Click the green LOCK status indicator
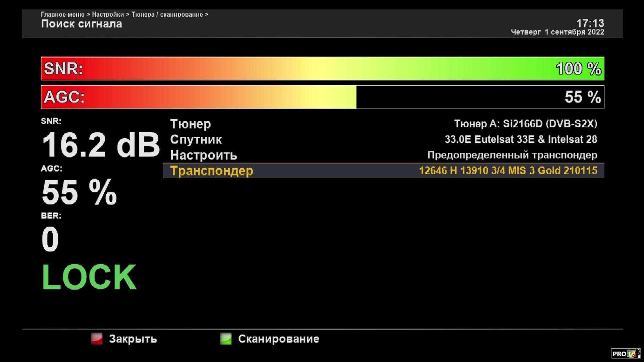Screen dimensions: 644x362 click(89, 277)
